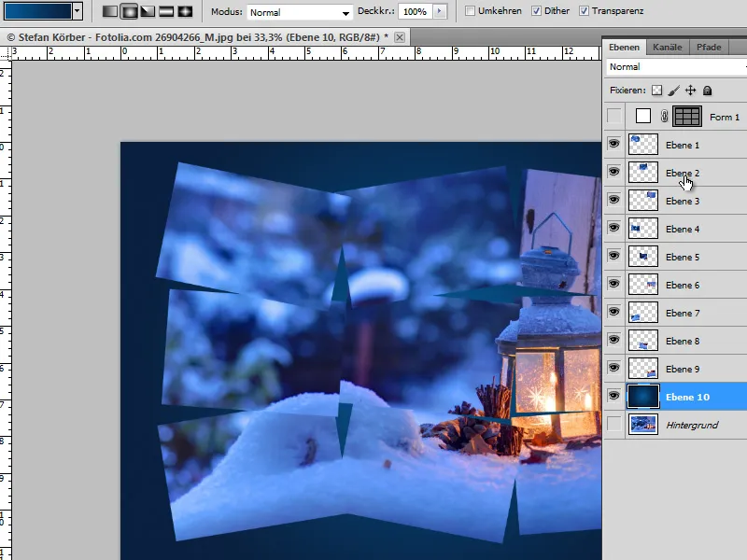Click the lock image pixels brush icon
The image size is (747, 560).
click(674, 91)
